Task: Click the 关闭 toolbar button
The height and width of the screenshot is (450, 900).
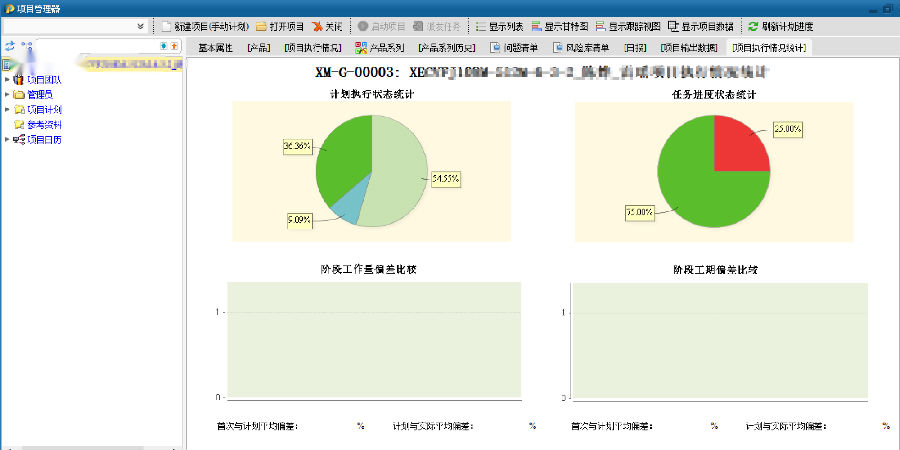Action: tap(327, 26)
